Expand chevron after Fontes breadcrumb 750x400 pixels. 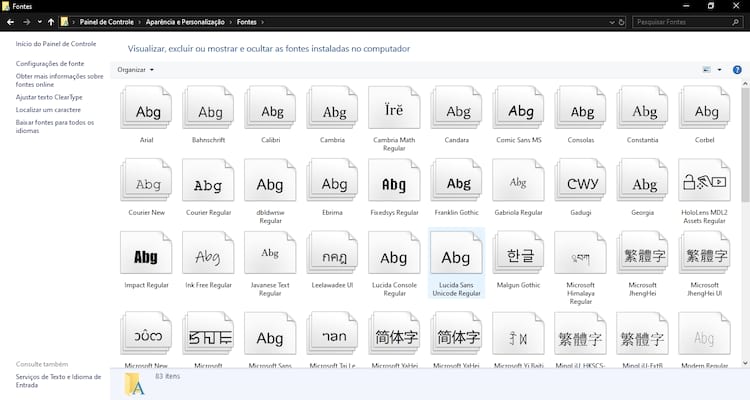[x=262, y=22]
